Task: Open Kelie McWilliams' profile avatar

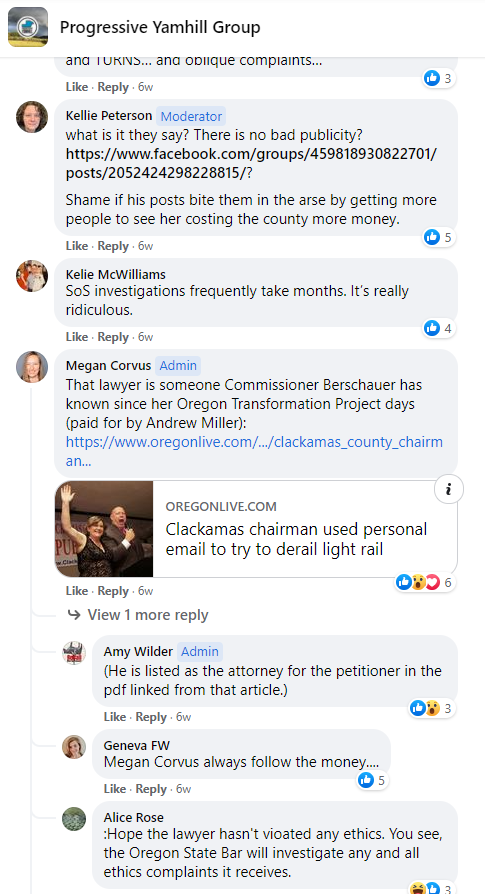Action: 32,276
